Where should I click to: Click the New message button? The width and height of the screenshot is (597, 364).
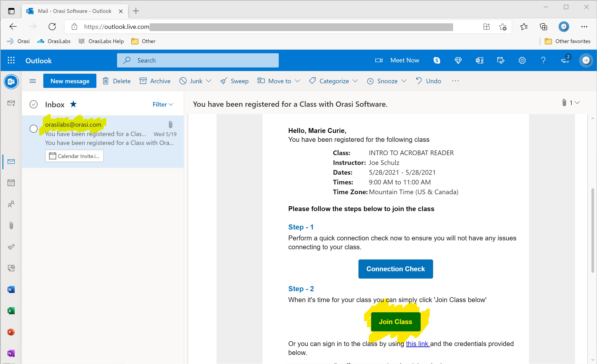[70, 81]
